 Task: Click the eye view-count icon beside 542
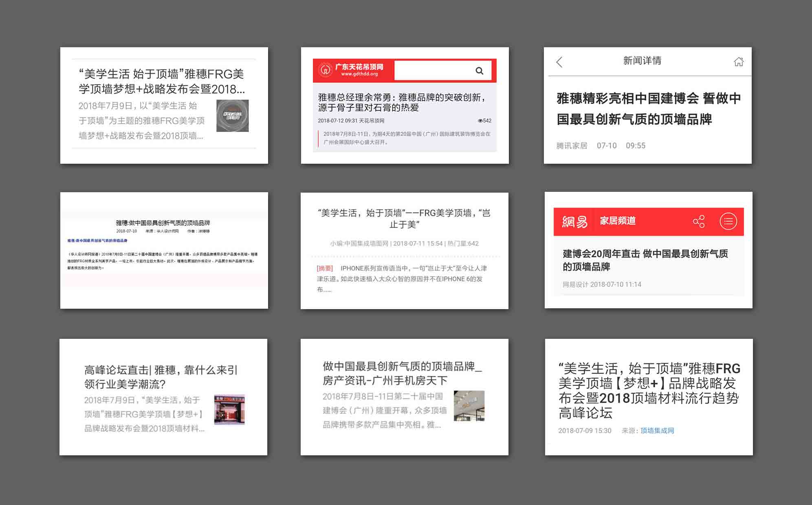[x=480, y=121]
